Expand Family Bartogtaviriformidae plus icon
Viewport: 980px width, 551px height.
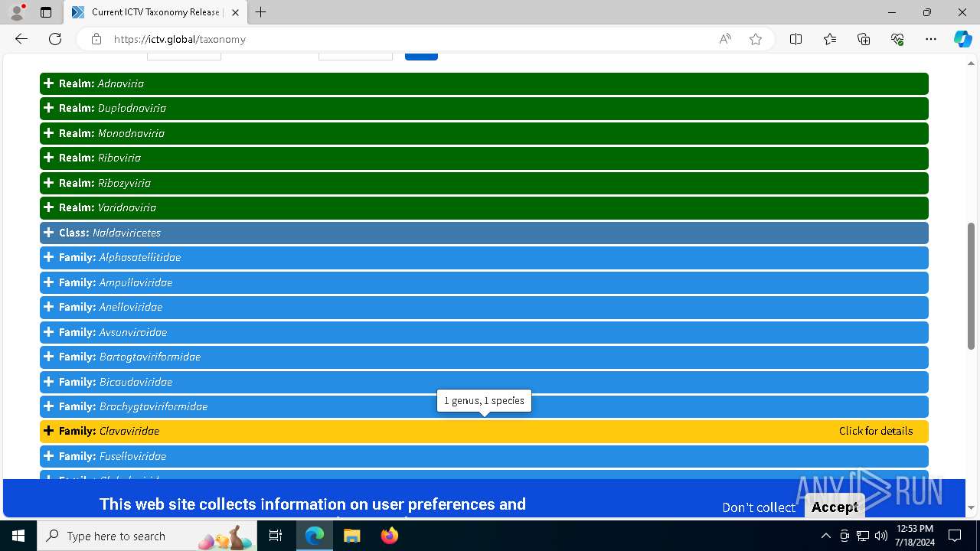click(x=49, y=357)
